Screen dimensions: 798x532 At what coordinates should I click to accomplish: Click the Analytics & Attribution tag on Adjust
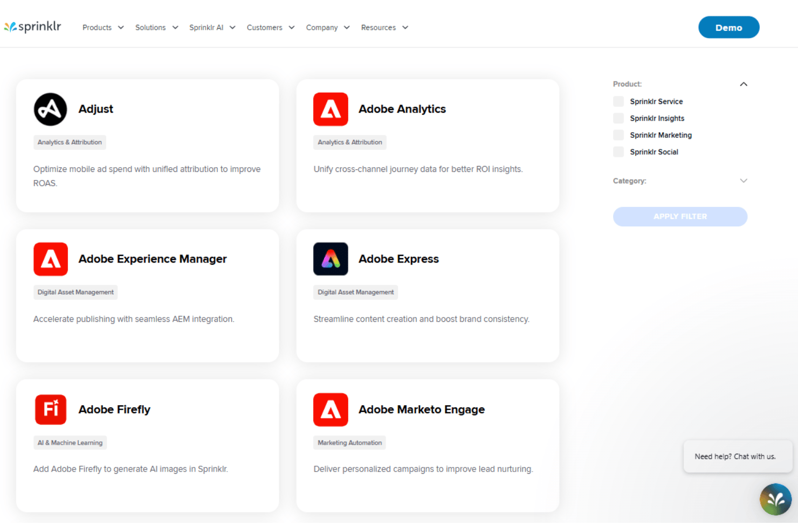pyautogui.click(x=70, y=142)
